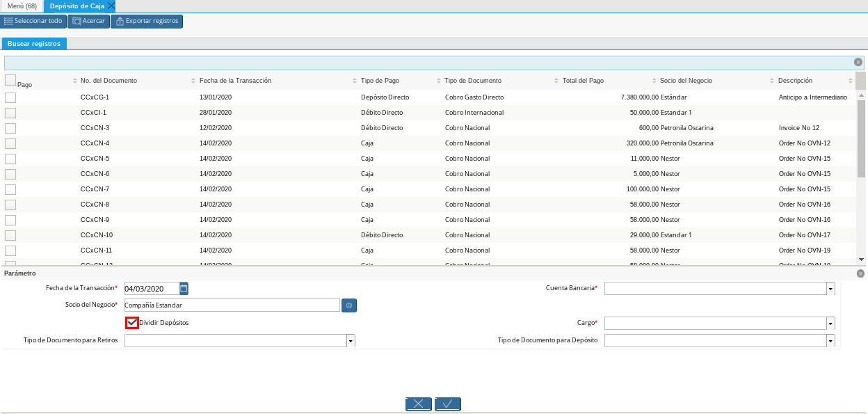Switch to the Menú (68) tab
Image resolution: width=868 pixels, height=414 pixels.
22,6
